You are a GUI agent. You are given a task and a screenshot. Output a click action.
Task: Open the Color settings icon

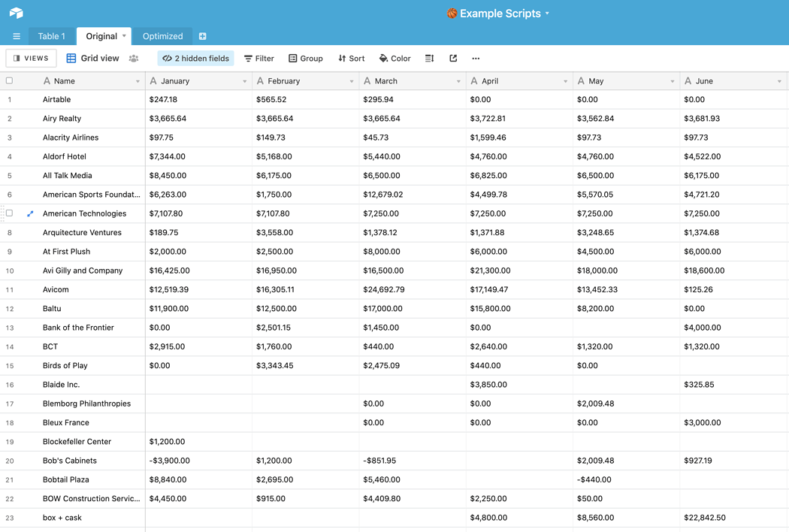click(x=394, y=58)
